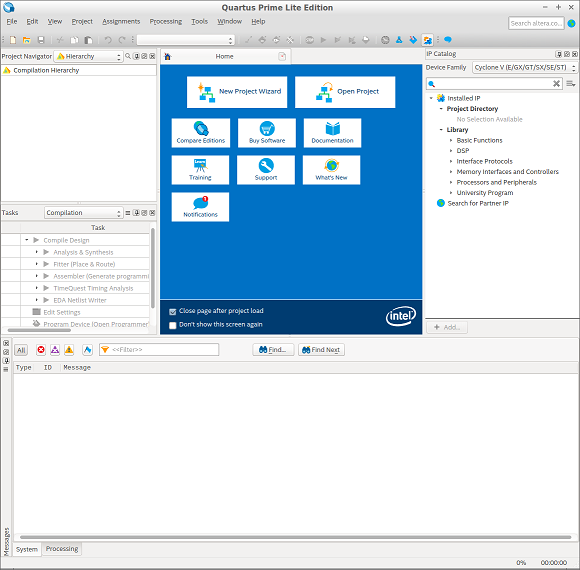The image size is (580, 570).
Task: Open the File menu
Action: 12,21
